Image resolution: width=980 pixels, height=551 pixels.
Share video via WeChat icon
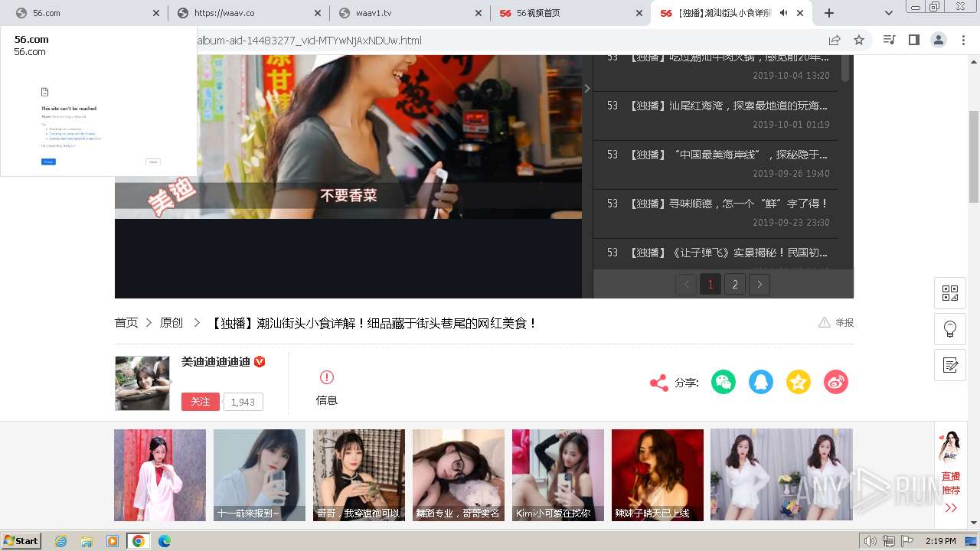pos(724,382)
